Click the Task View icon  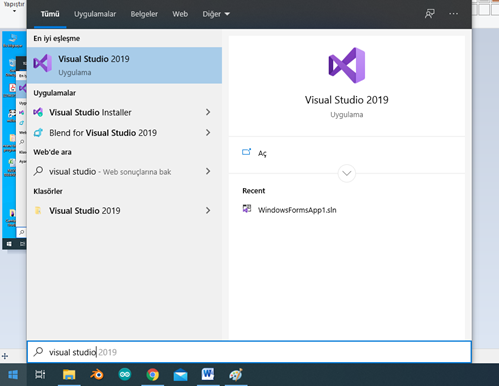point(40,375)
